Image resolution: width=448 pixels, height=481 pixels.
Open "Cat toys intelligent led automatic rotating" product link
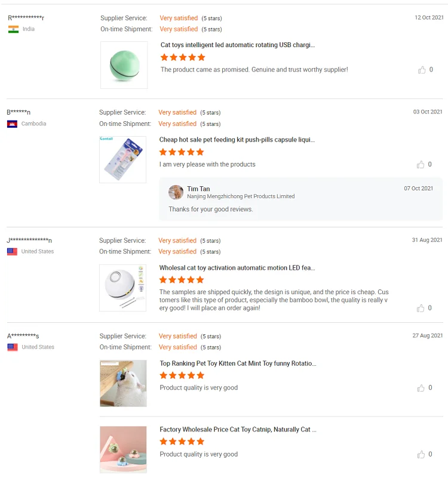[237, 45]
